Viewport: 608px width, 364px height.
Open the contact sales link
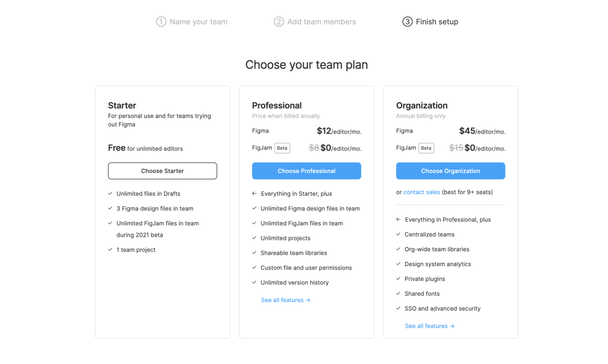tap(421, 192)
